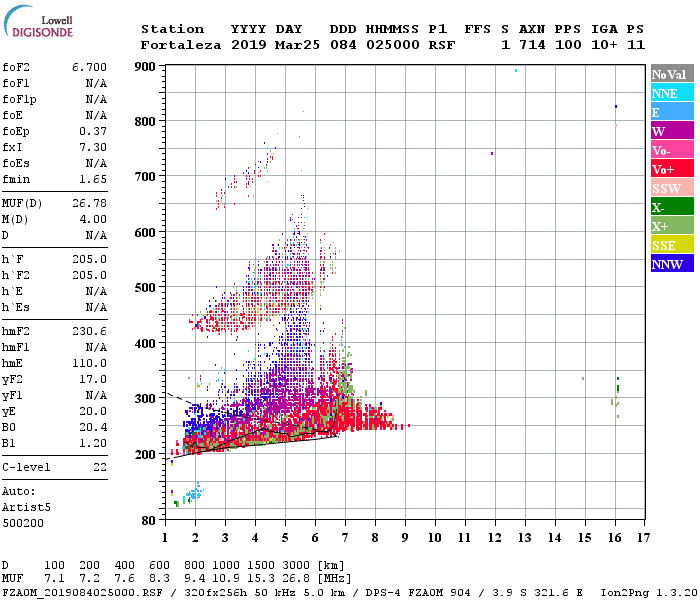Click the B1 value 1.20
Viewport: 700px width, 600px height.
pos(93,443)
